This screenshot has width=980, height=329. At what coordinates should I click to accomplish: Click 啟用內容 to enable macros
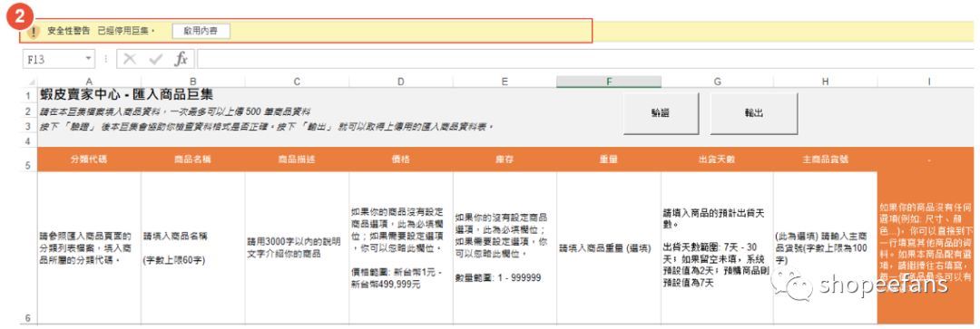tap(201, 31)
